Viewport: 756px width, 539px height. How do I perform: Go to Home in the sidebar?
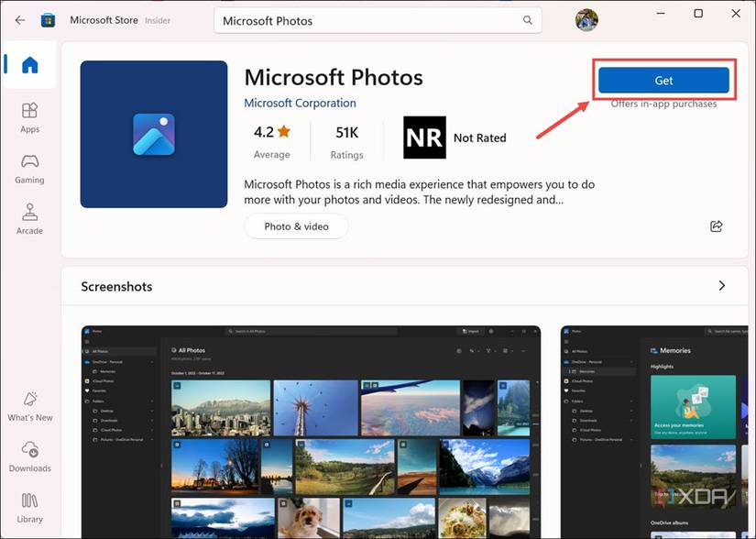[x=30, y=64]
